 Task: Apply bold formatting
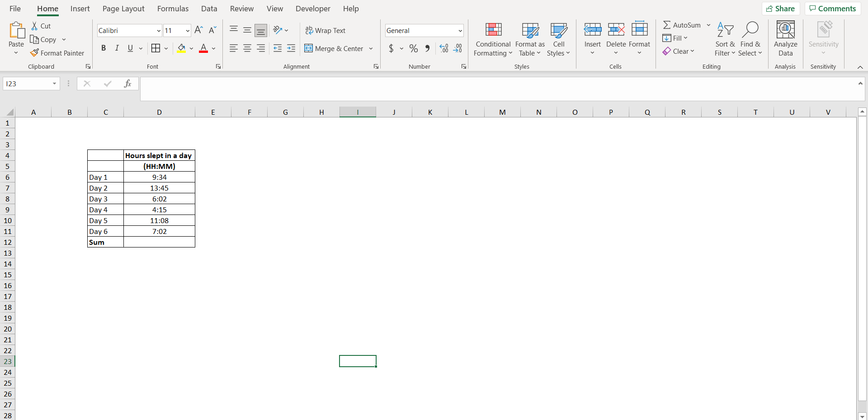(x=104, y=48)
